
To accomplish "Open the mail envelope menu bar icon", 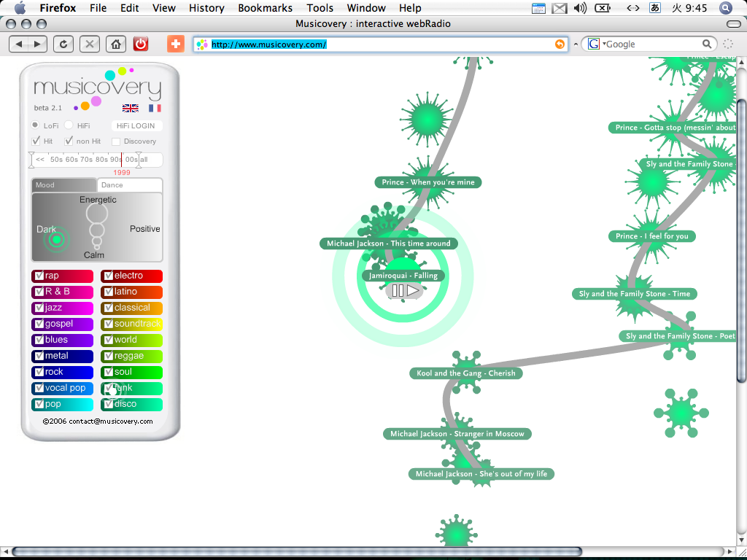I will click(x=560, y=8).
